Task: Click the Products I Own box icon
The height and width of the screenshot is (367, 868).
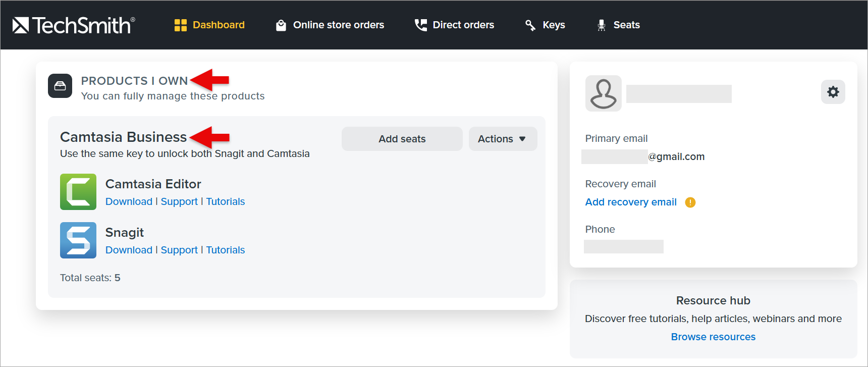Action: [x=60, y=86]
